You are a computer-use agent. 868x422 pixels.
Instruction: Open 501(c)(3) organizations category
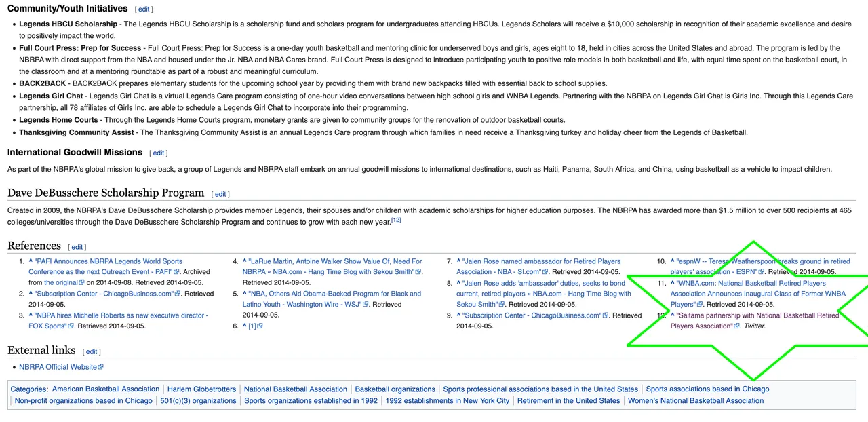(x=198, y=401)
